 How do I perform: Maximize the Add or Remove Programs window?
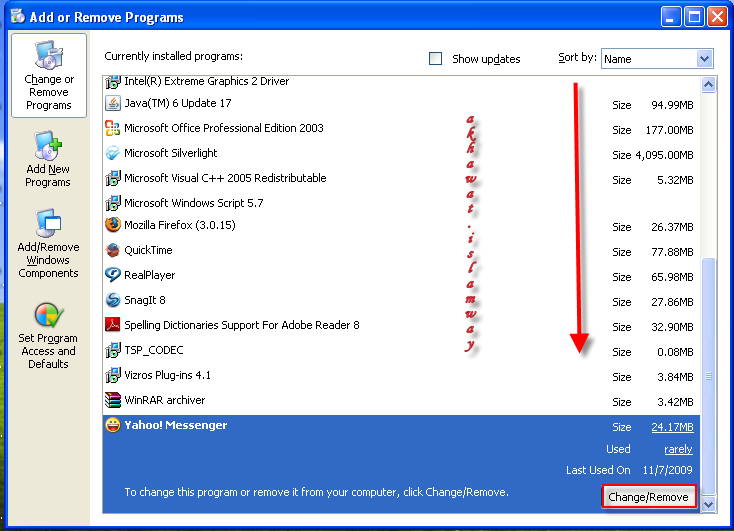(x=694, y=17)
